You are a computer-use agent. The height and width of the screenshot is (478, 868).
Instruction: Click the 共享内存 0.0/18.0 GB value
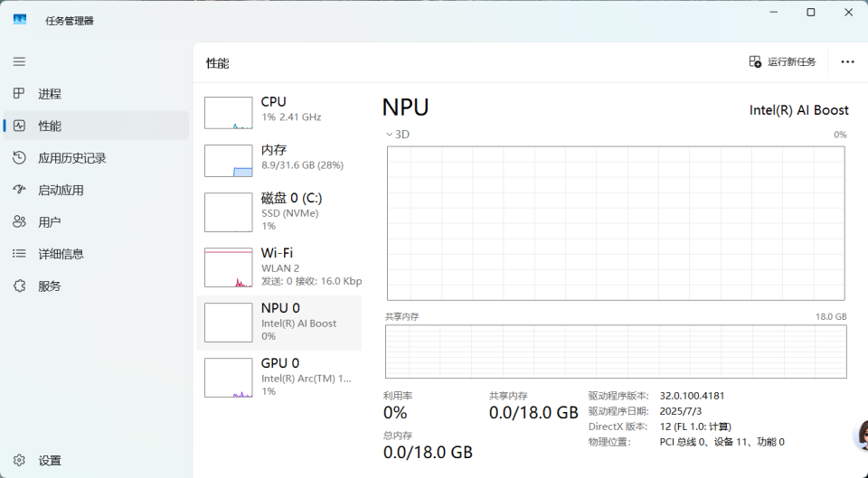point(533,413)
